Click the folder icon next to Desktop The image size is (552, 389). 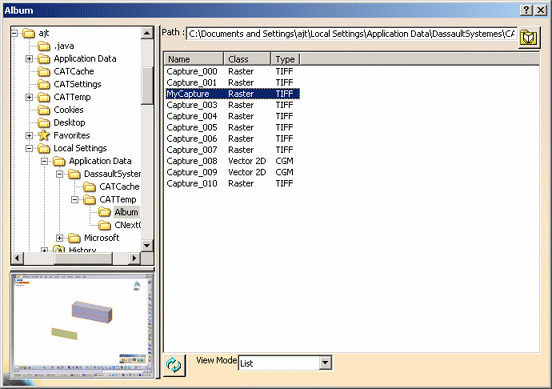[44, 123]
